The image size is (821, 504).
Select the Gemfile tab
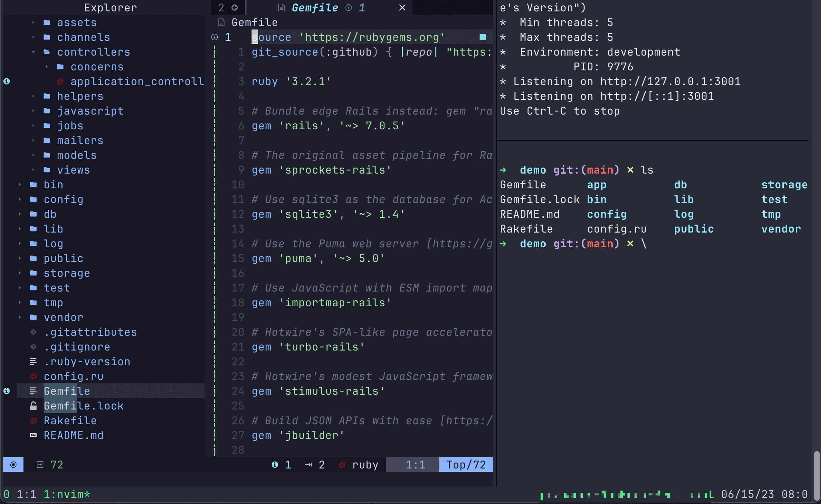click(315, 8)
